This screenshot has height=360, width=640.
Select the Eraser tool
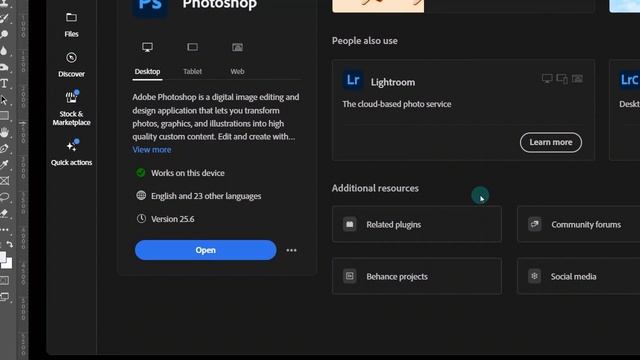click(4, 213)
